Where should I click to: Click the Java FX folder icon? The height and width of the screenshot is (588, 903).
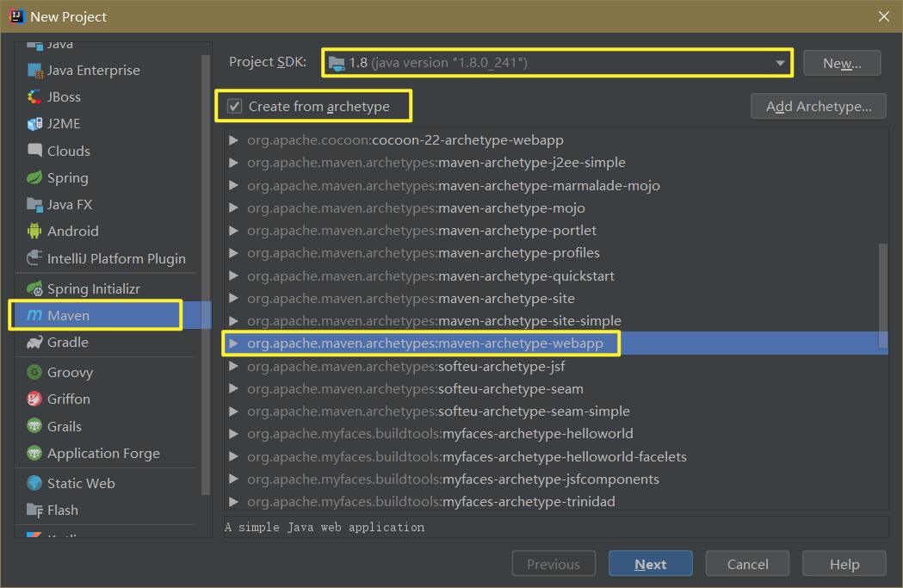[34, 204]
